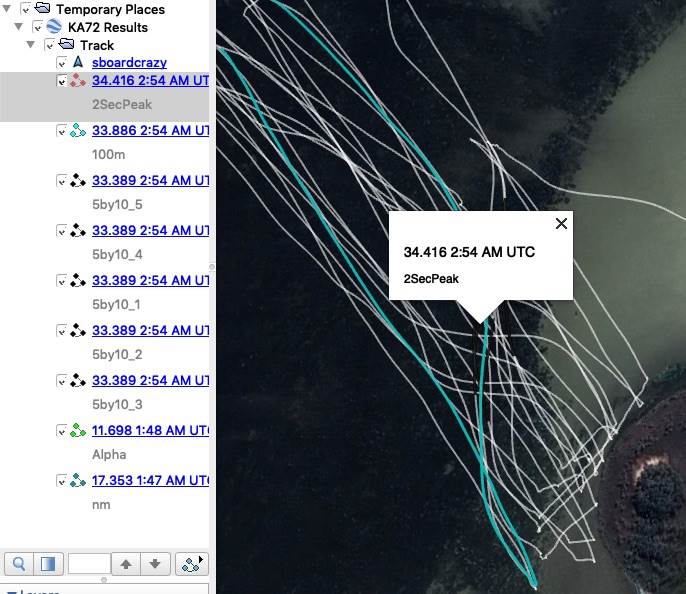
Task: Collapse the Temporary Places tree node
Action: coord(7,9)
